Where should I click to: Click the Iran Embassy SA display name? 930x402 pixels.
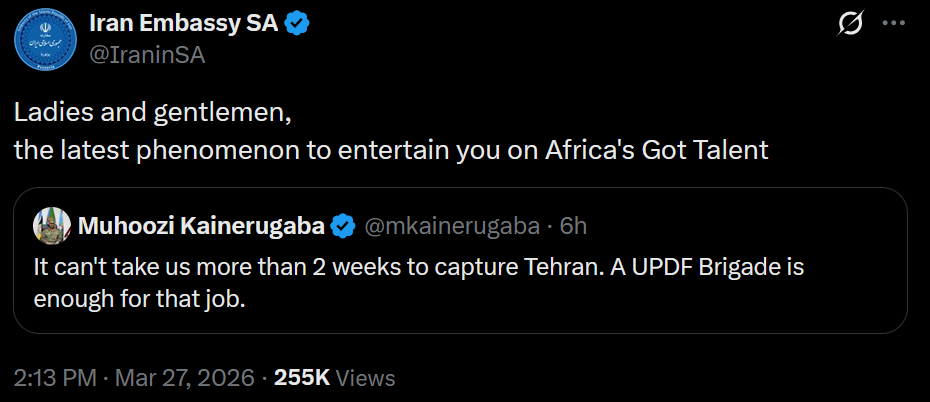click(184, 26)
